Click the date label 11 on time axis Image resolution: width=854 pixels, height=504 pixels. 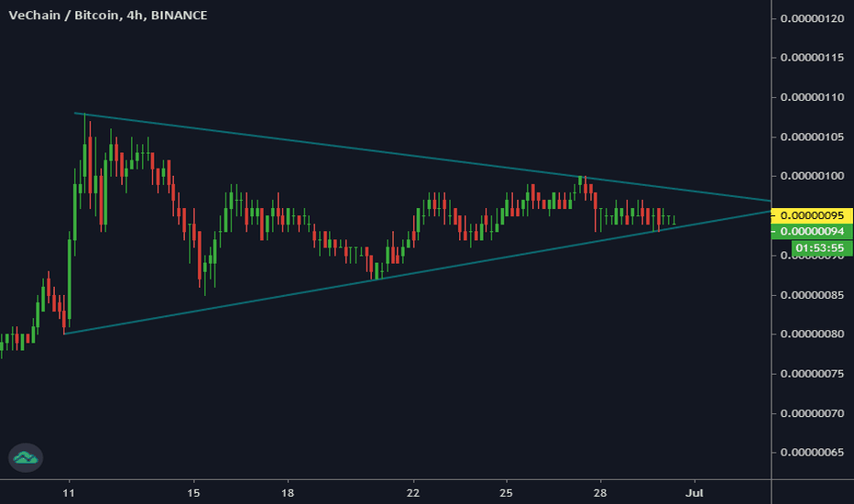(x=69, y=493)
